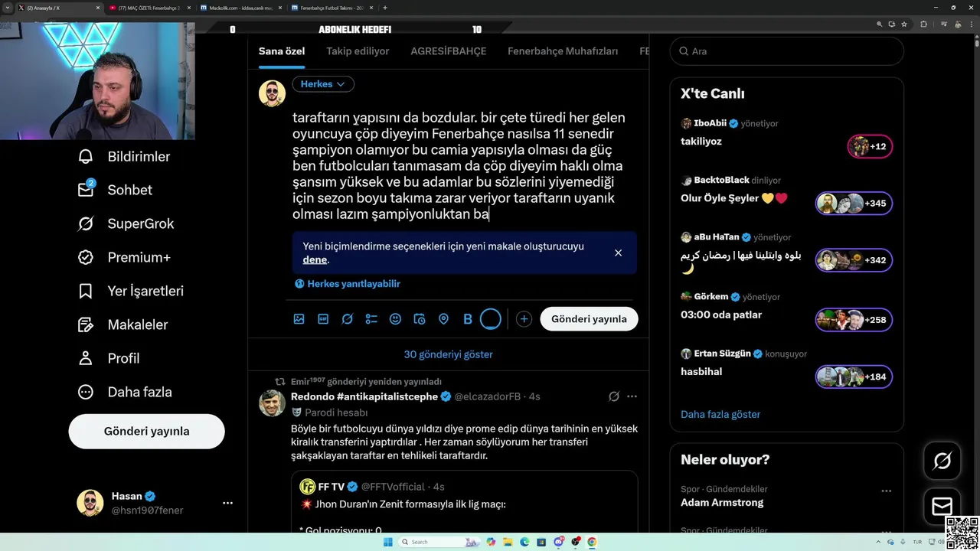Add another post to the thread

(524, 319)
